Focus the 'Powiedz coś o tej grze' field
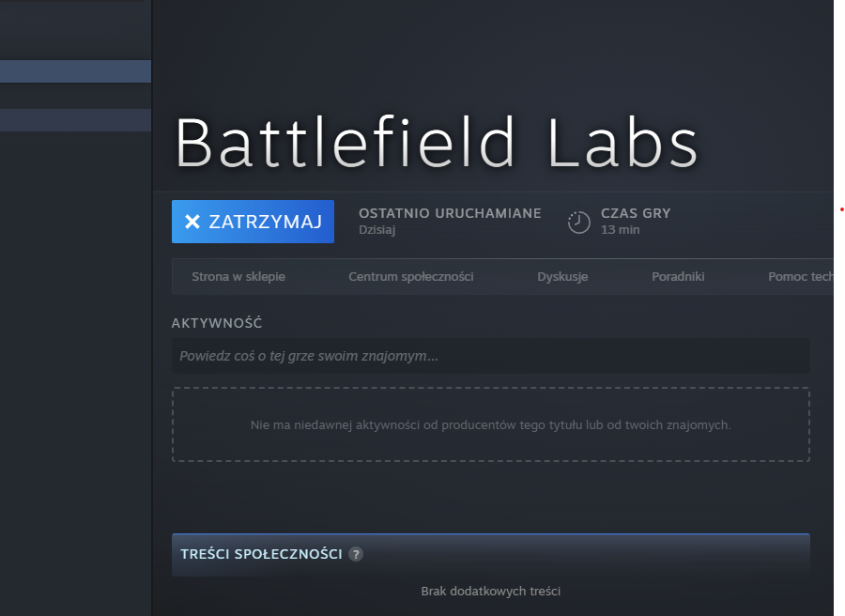 pos(490,357)
